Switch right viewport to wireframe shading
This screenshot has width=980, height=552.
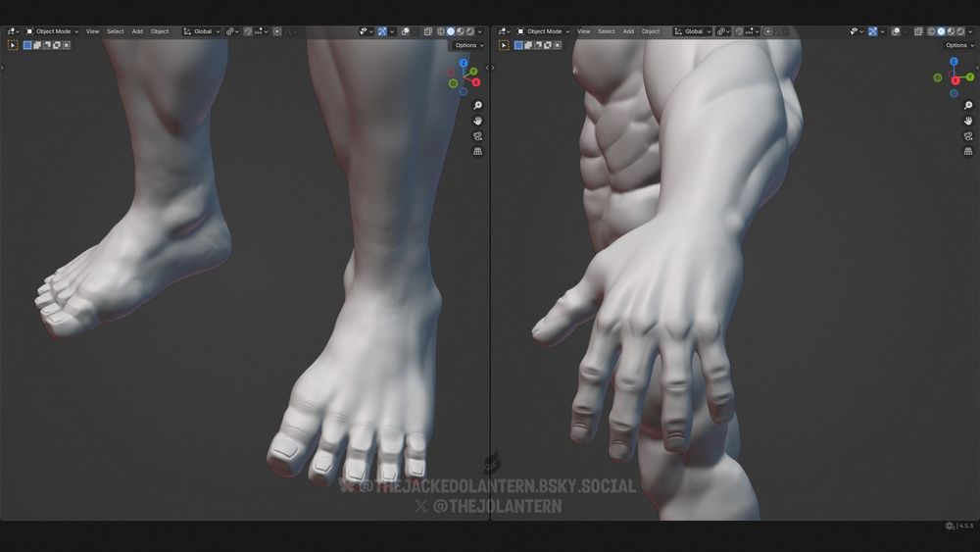(x=931, y=31)
